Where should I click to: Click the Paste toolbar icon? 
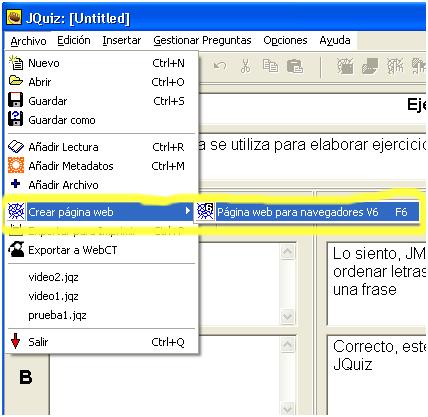tap(295, 66)
